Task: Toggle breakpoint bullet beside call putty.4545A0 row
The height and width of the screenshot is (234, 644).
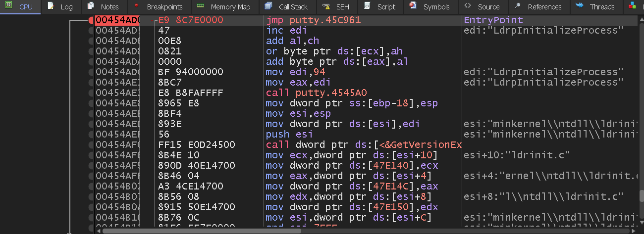Action: point(91,93)
